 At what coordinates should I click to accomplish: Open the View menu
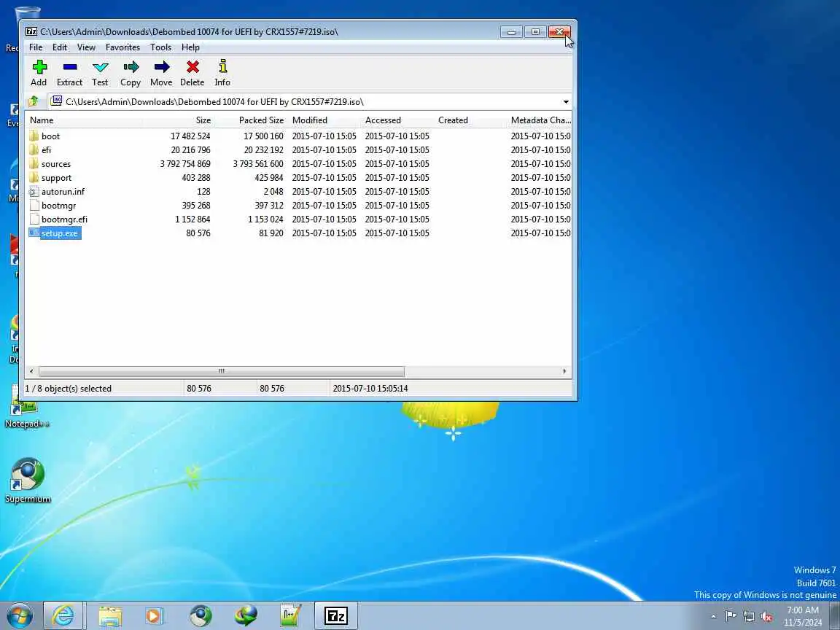coord(86,47)
